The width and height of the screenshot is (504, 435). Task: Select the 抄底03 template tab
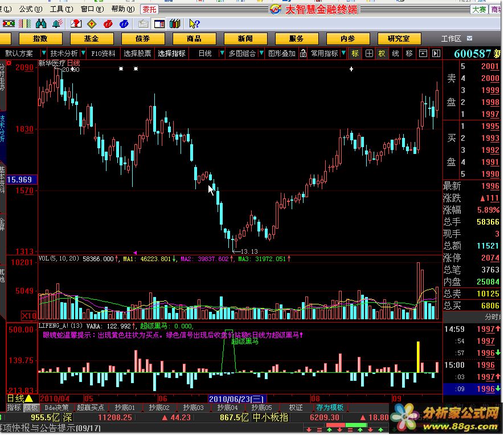193,408
